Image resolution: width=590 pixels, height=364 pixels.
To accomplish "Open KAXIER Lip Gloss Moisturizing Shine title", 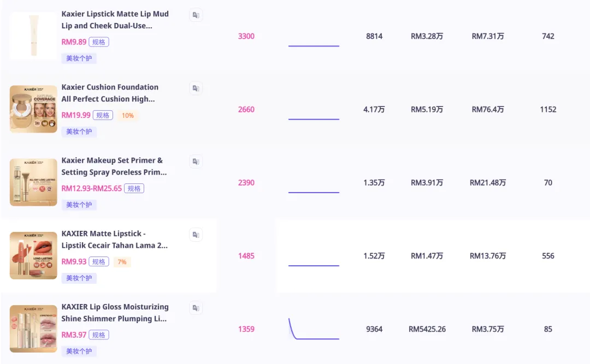I will click(x=115, y=313).
